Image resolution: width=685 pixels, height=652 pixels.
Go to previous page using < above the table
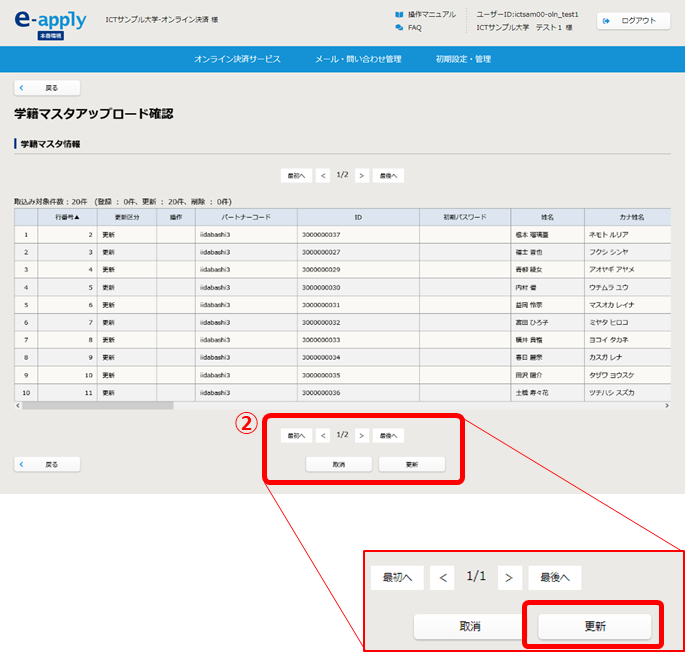pyautogui.click(x=323, y=176)
